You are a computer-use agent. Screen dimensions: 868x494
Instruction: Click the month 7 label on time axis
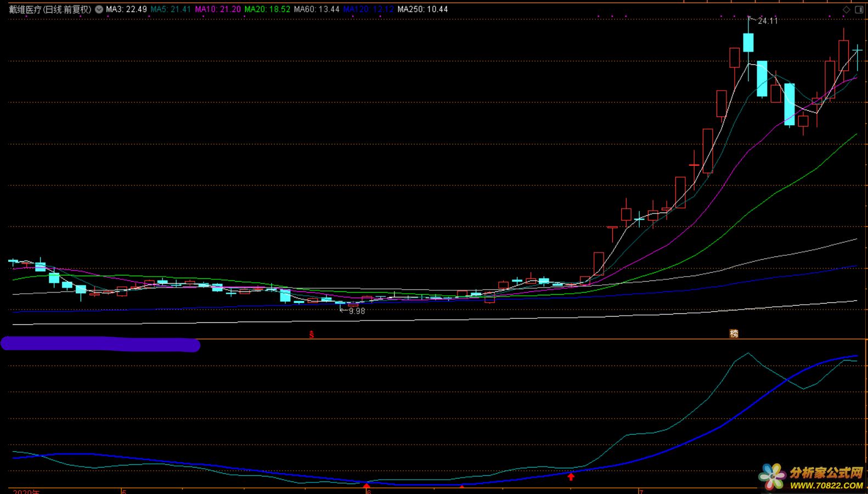[640, 492]
